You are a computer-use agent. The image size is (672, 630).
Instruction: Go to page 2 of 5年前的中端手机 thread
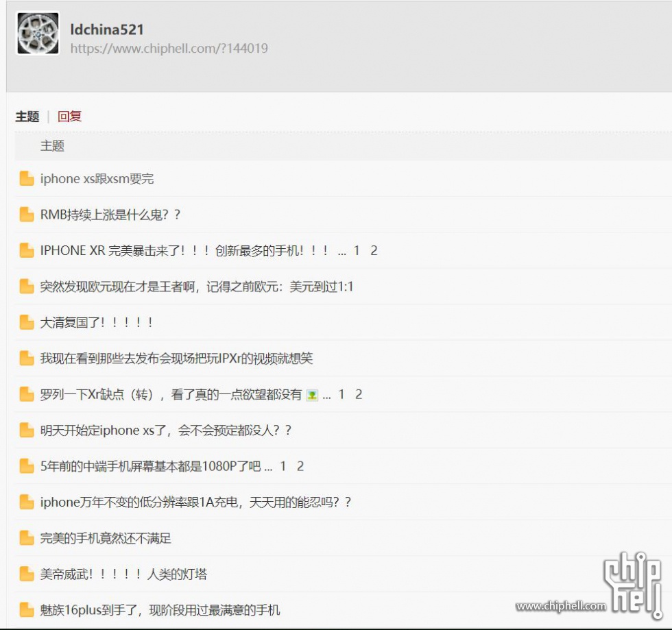click(x=300, y=467)
